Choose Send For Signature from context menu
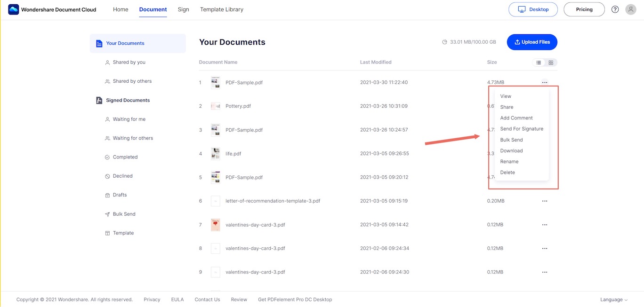The width and height of the screenshot is (644, 307). pyautogui.click(x=521, y=129)
